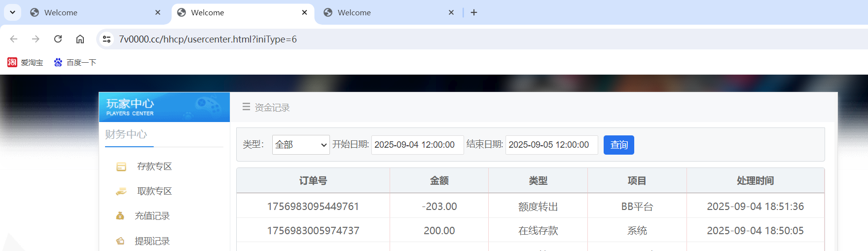This screenshot has height=251, width=868.
Task: Expand the 类型 dropdown showing 全部
Action: 301,145
